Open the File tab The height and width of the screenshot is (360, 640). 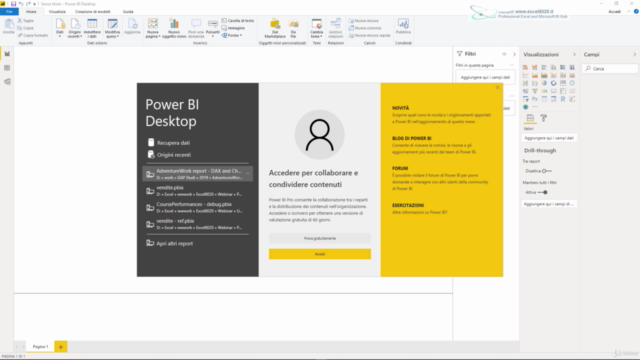9,11
